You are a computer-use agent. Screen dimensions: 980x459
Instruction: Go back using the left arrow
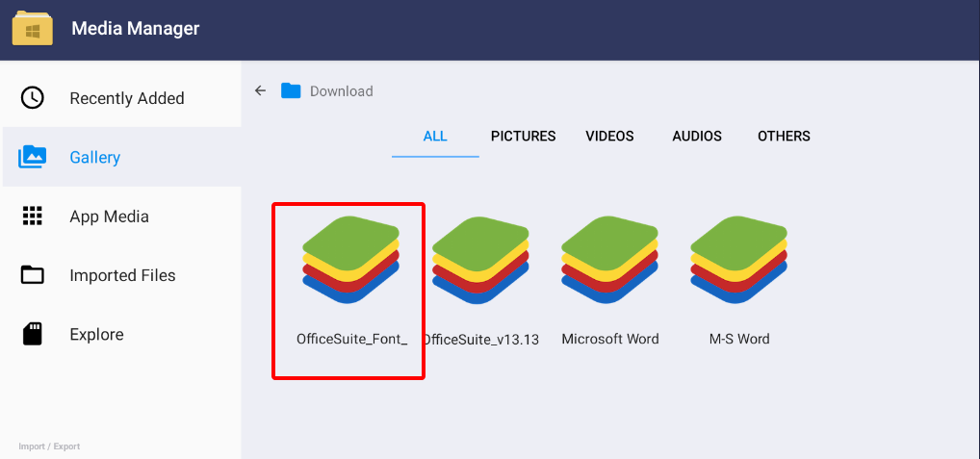(x=260, y=90)
